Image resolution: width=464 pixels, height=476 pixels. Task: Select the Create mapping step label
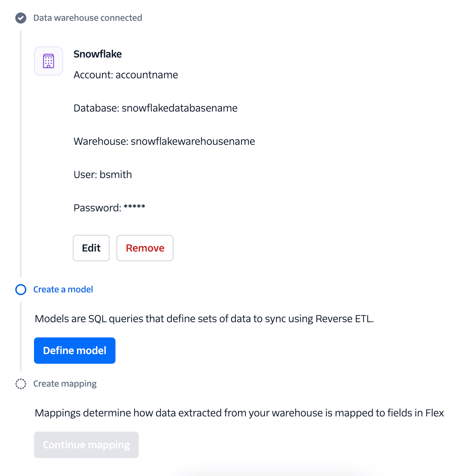pos(65,384)
